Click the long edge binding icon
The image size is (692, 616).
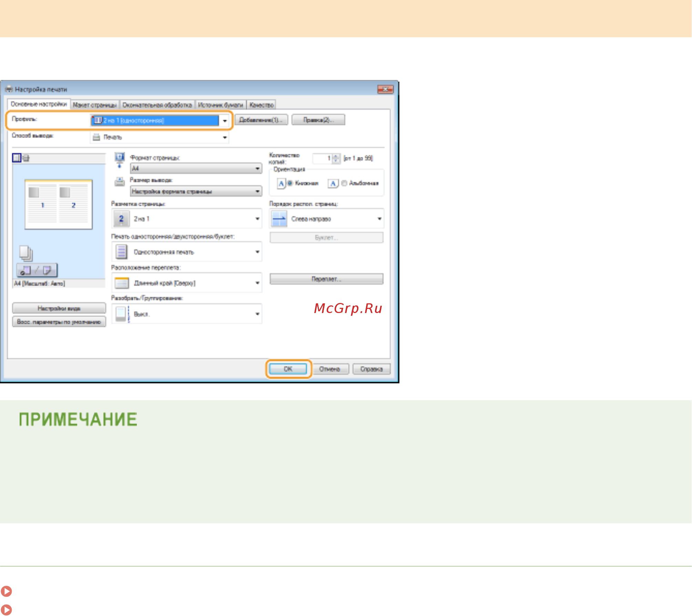click(x=122, y=283)
